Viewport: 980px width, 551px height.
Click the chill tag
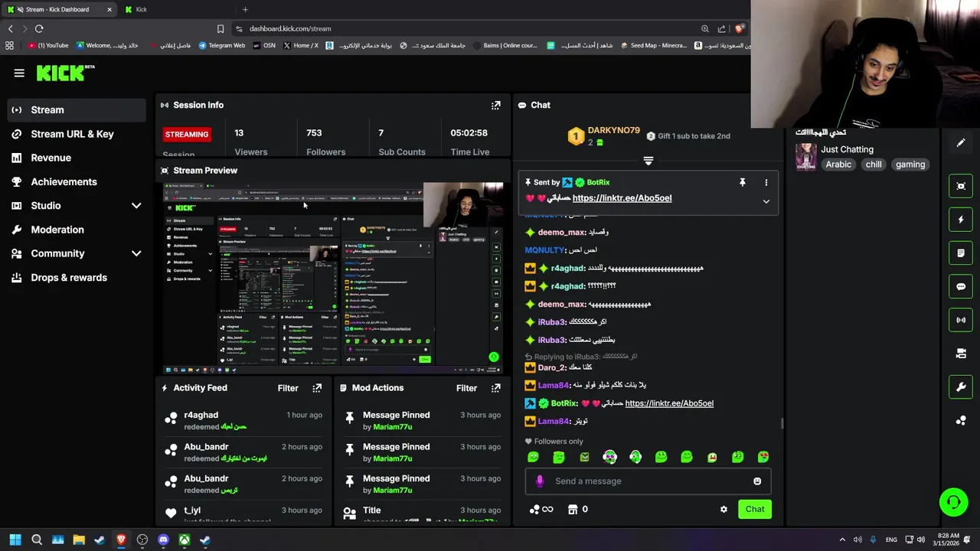874,165
